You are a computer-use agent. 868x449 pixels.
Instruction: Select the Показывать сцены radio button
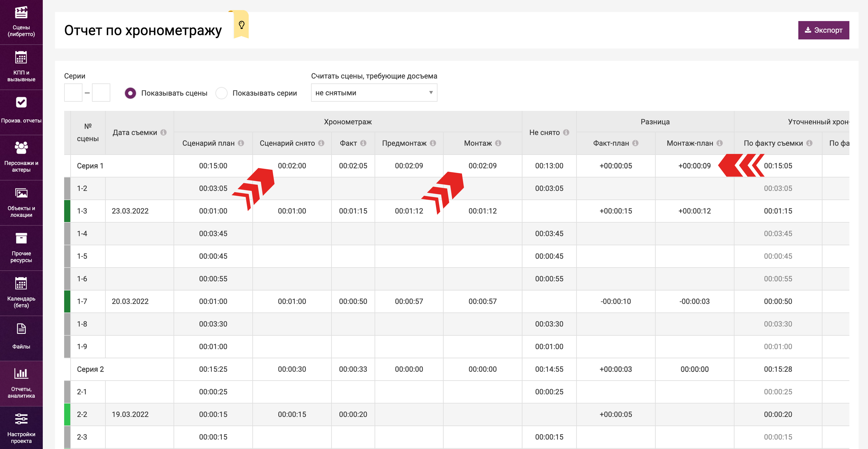point(130,93)
